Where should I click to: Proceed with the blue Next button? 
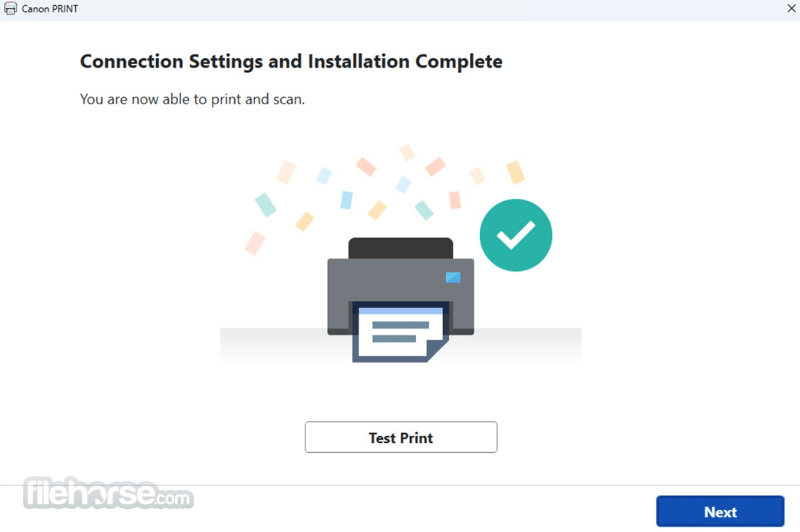coord(720,511)
